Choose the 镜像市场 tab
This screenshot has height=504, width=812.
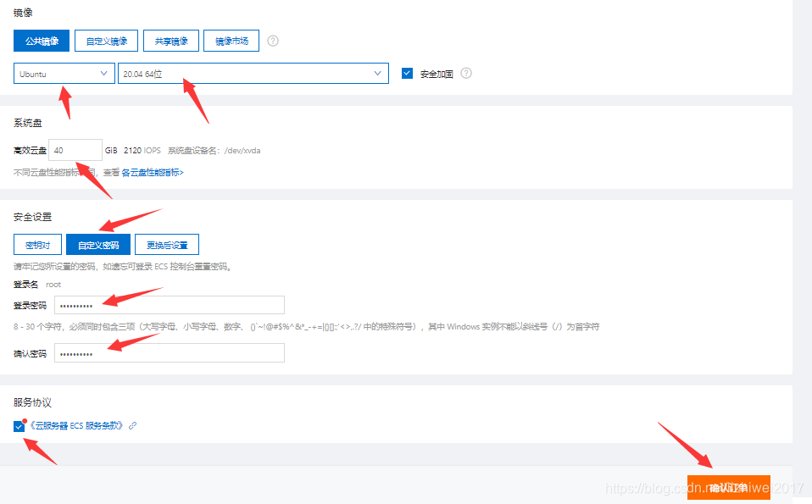[231, 41]
